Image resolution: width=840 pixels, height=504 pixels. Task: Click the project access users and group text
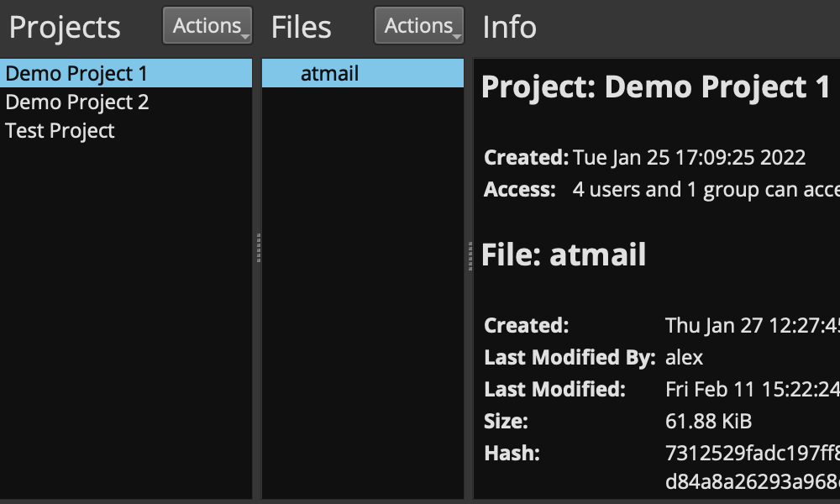[706, 190]
